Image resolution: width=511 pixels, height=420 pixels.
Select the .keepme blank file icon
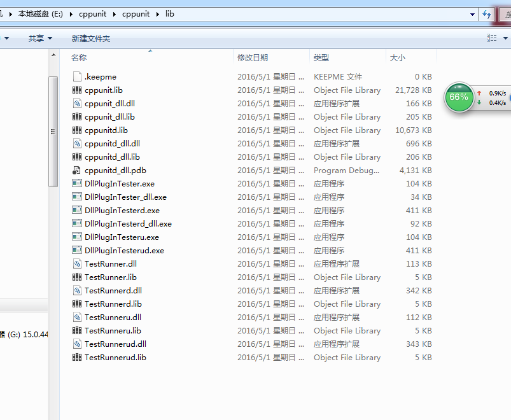pos(77,76)
